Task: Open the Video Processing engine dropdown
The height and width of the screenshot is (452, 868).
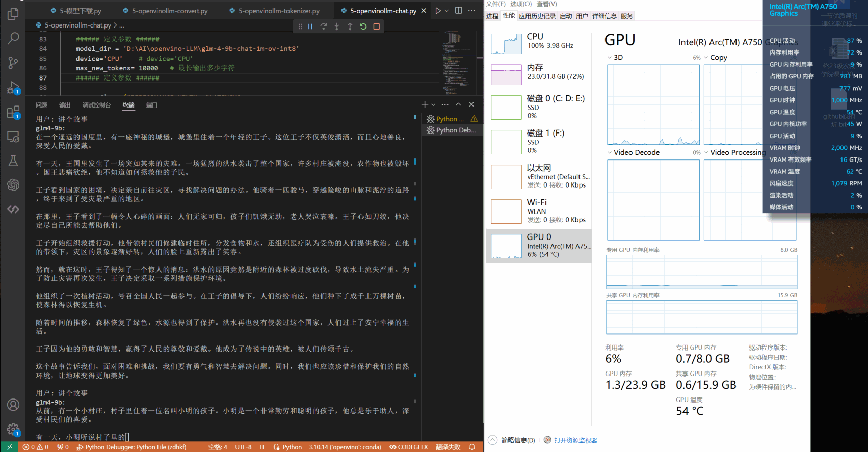Action: click(x=706, y=152)
